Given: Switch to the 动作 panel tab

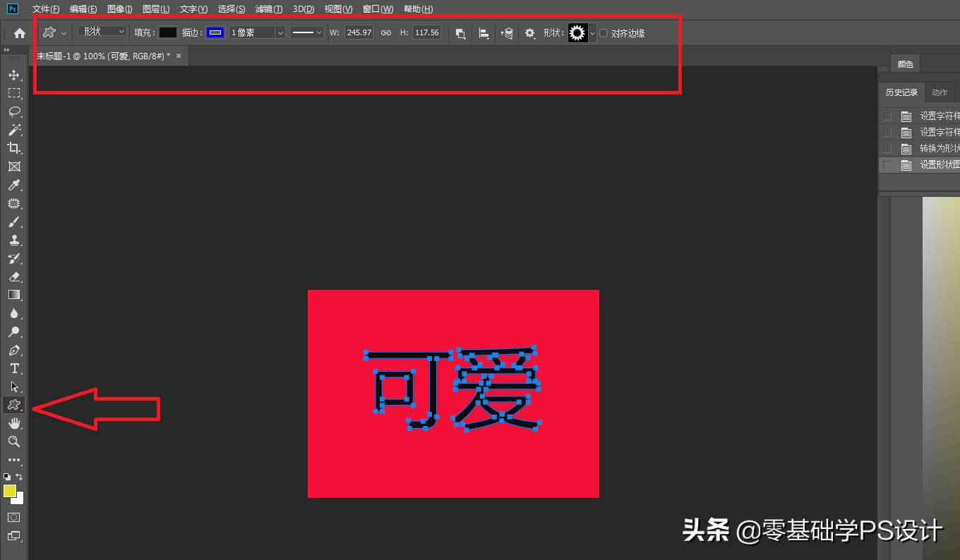Looking at the screenshot, I should click(x=939, y=92).
